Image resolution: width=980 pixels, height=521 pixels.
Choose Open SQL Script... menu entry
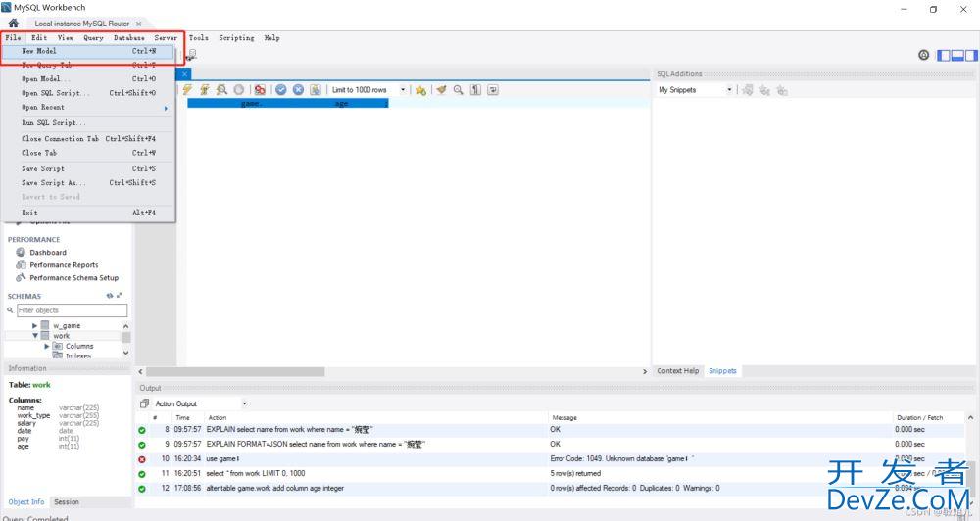point(88,92)
